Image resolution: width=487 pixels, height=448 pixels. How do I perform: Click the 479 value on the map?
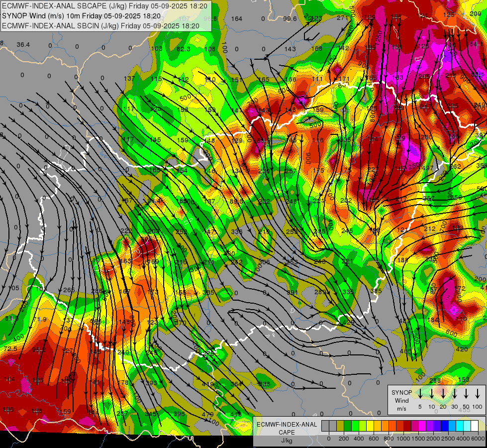coord(207,414)
